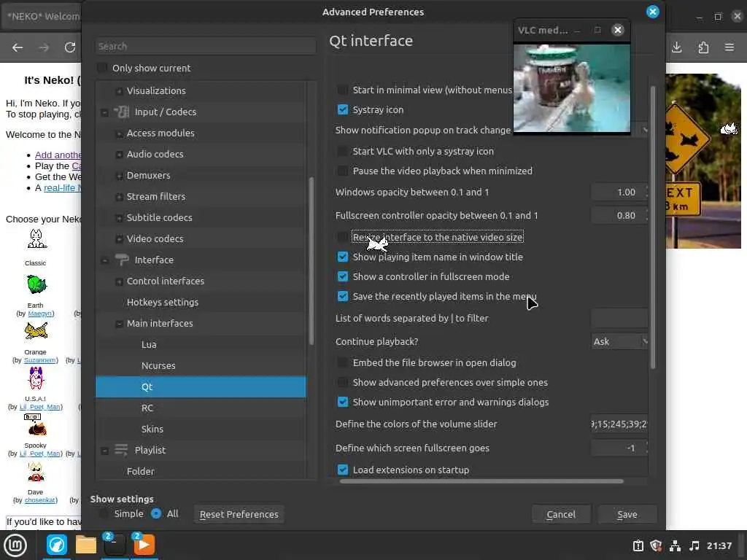This screenshot has width=747, height=560.
Task: Select the All show settings radio button
Action: [156, 513]
